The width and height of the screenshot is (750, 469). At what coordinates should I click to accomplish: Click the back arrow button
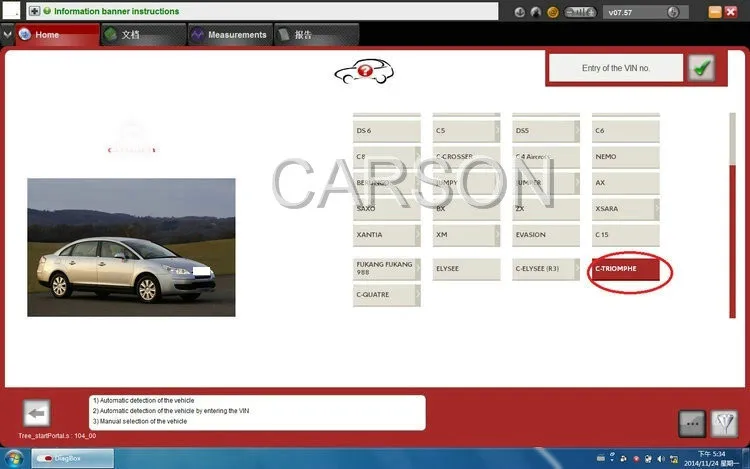tap(36, 413)
